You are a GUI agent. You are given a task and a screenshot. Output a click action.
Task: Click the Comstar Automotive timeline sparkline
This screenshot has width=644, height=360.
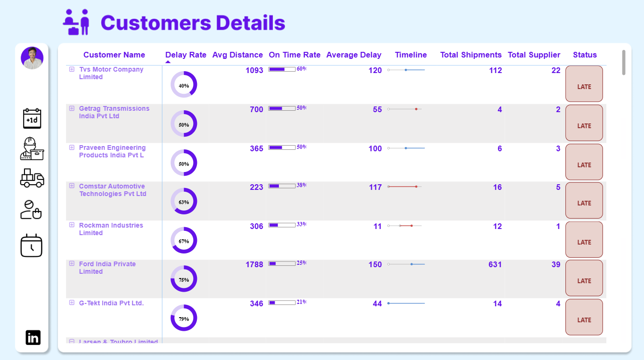click(404, 187)
